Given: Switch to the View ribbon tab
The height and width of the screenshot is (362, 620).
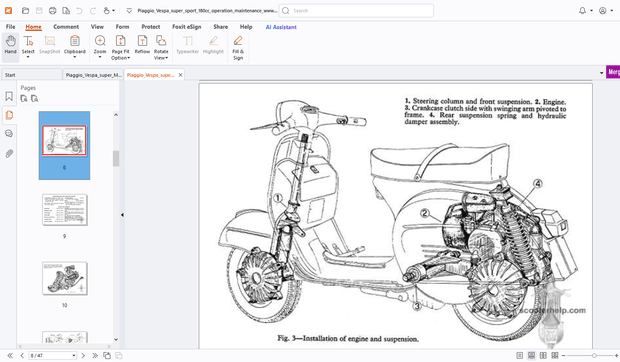Looking at the screenshot, I should click(x=97, y=27).
